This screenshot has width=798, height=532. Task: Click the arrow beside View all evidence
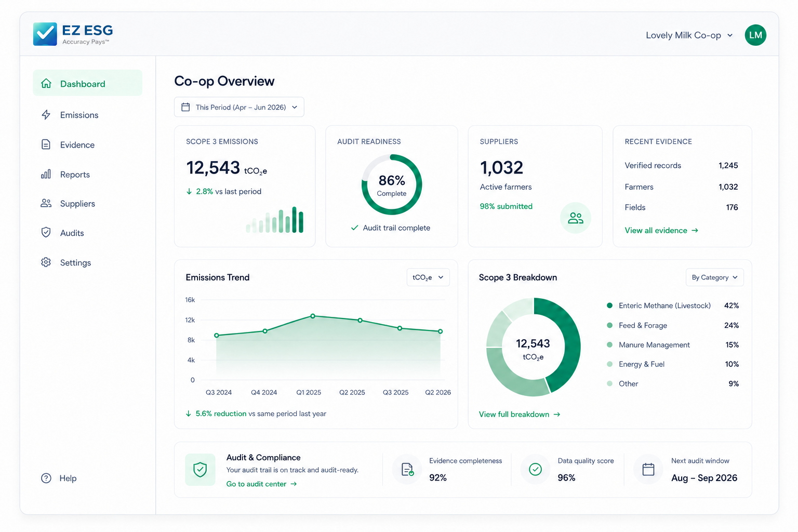tap(695, 230)
